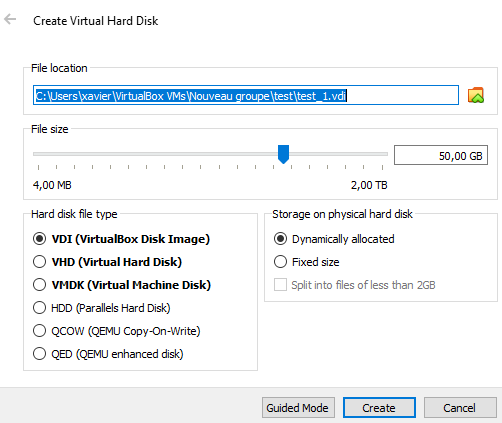Viewport: 502px width, 423px height.
Task: Toggle Split into files of less than 2GB
Action: click(355, 285)
